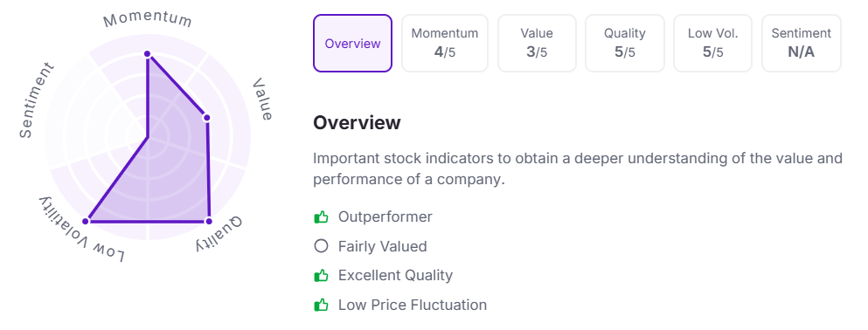868x330 pixels.
Task: Click the thumbs-up icon beside Outperformer
Action: pos(321,217)
